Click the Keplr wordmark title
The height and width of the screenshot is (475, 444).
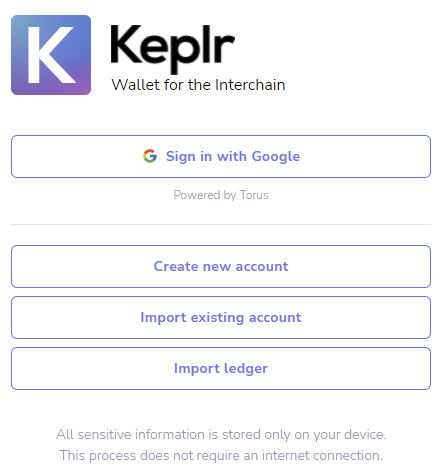(173, 48)
